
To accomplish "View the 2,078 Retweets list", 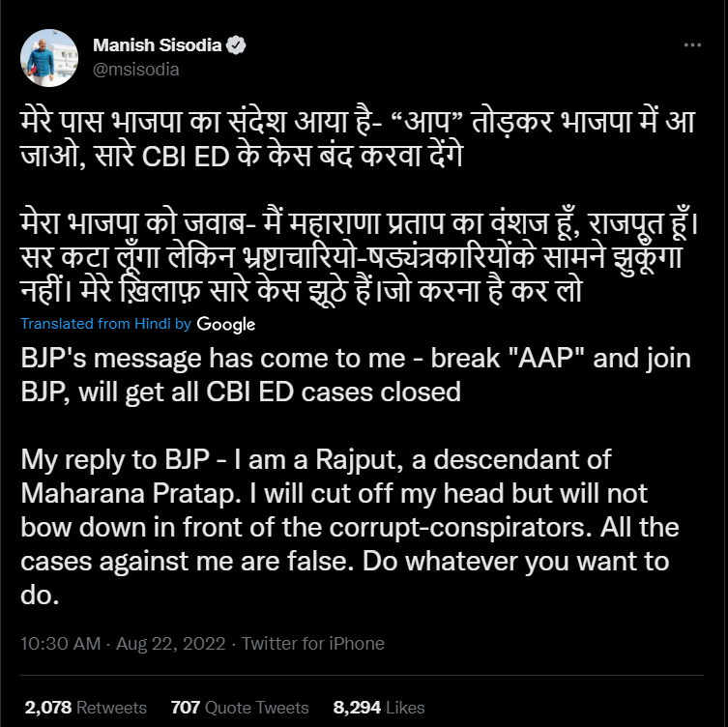I will pos(85,707).
